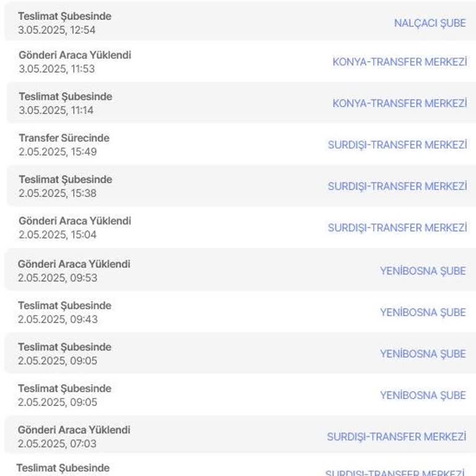
Task: Click the 2.05.2025, 07:03 timestamp
Action: click(57, 444)
